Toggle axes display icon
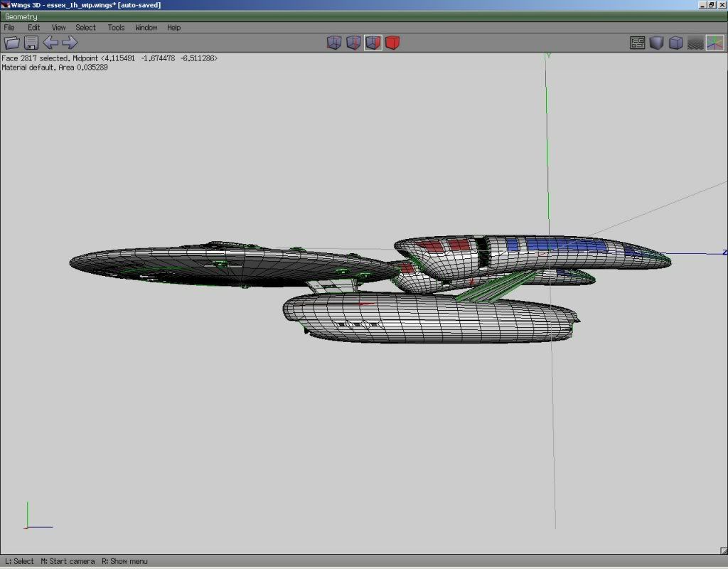The height and width of the screenshot is (569, 728). (x=715, y=43)
